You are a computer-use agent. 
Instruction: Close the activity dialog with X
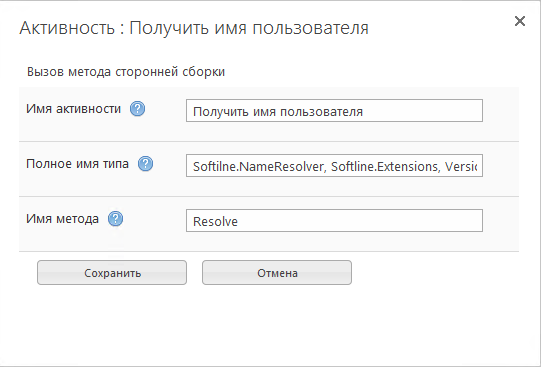[520, 21]
